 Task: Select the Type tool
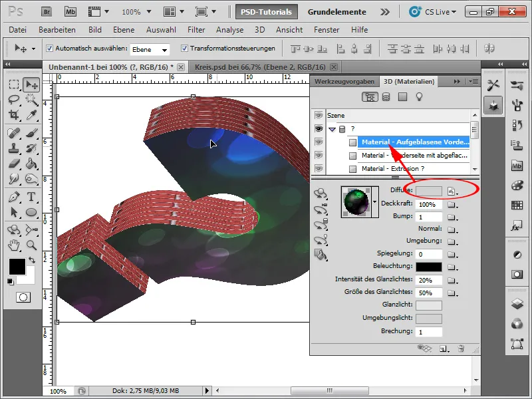coord(31,197)
